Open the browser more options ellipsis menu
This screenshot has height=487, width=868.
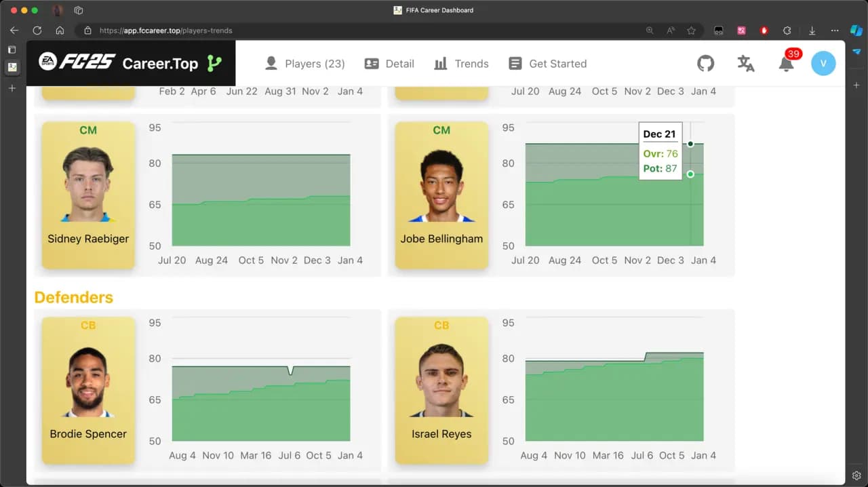click(x=835, y=31)
